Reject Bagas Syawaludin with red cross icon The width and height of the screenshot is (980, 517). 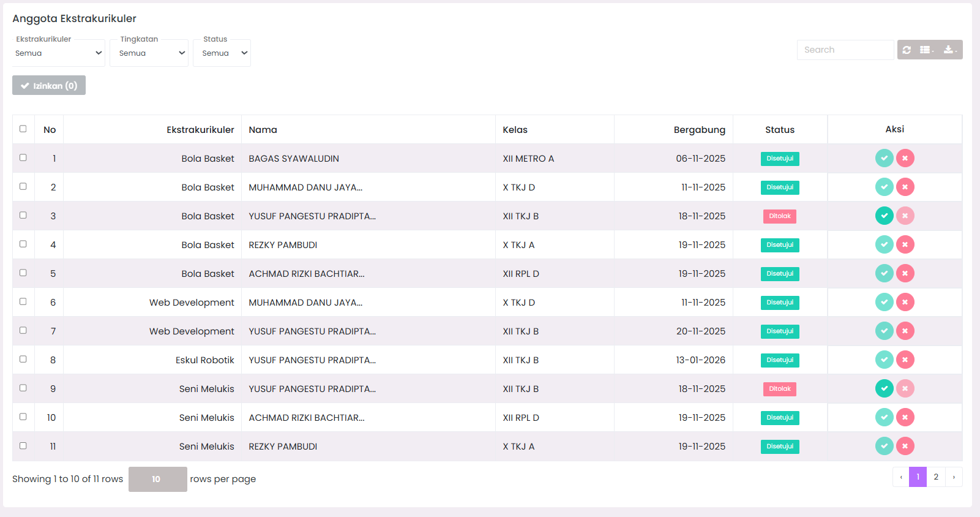click(x=905, y=158)
